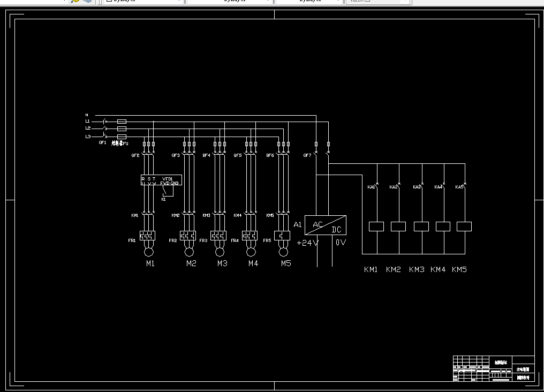Click the fuse symbol on line L1

122,122
